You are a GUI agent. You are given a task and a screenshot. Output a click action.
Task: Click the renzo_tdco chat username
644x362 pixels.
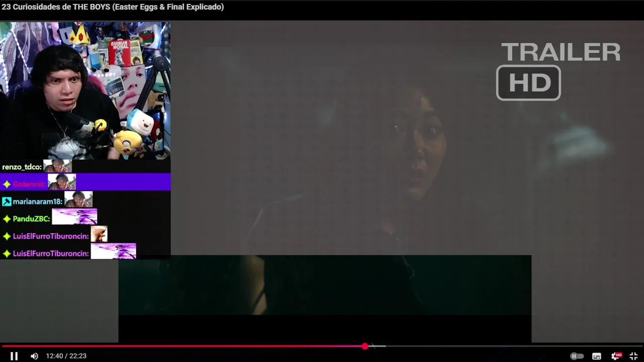tap(22, 167)
